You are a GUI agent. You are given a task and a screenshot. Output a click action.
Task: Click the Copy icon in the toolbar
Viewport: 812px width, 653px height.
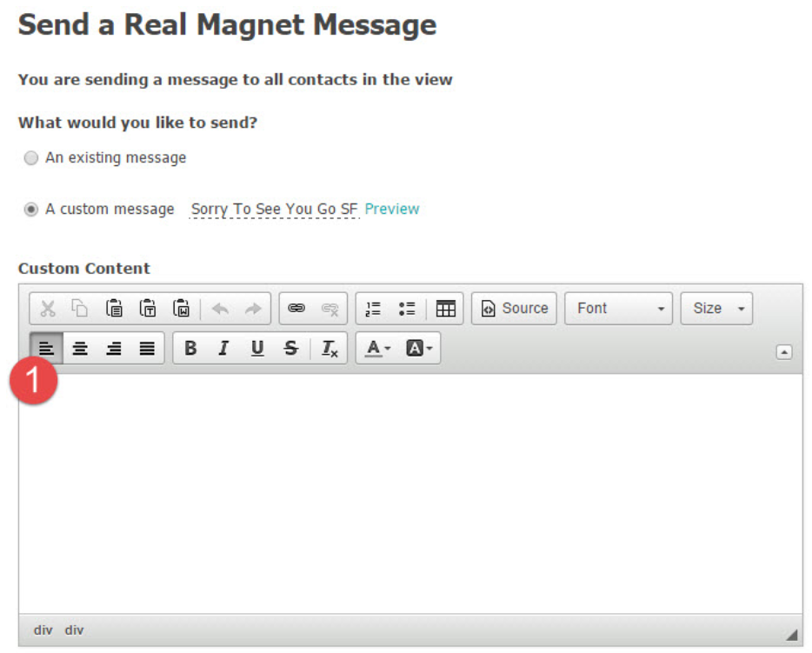(79, 309)
